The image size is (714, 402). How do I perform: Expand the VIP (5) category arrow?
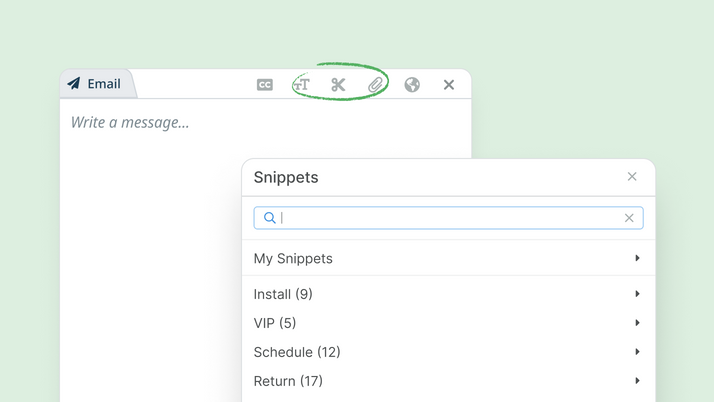coord(638,323)
